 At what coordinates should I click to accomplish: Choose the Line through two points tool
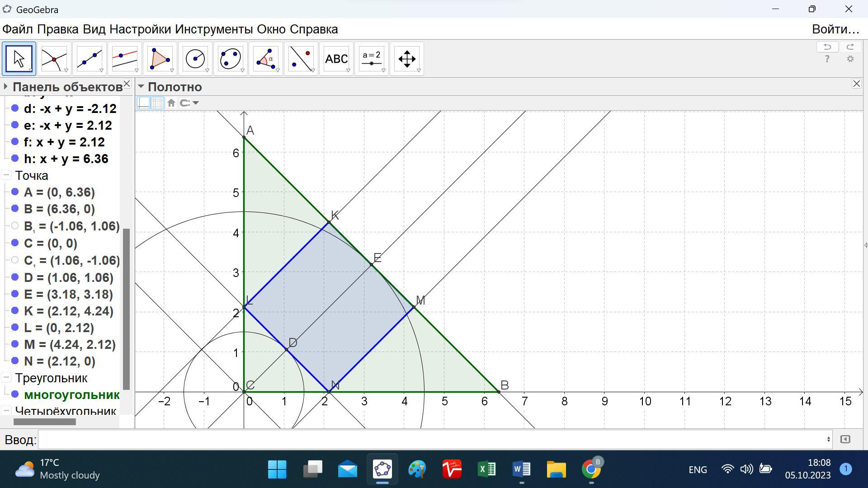pyautogui.click(x=89, y=59)
